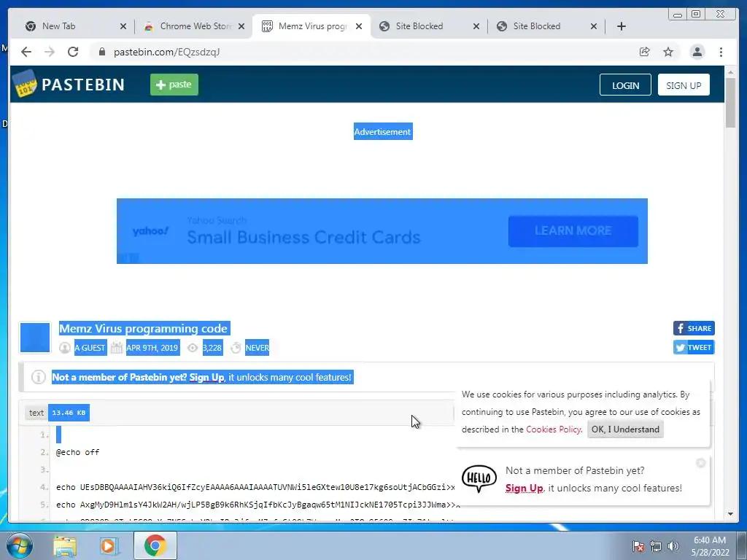Click the A GUEST author label

[90, 348]
